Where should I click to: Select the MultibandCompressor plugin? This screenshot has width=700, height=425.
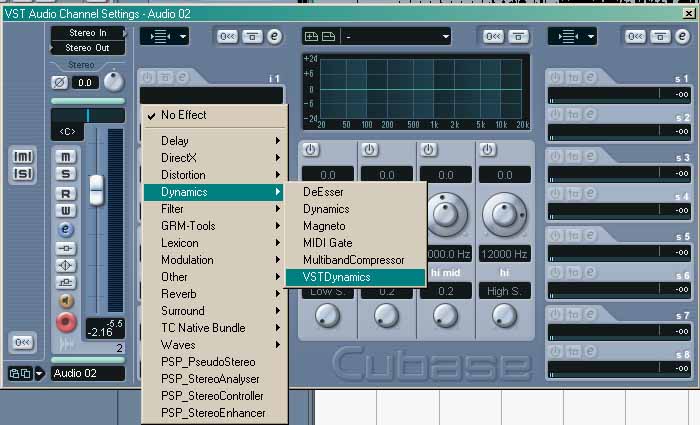pyautogui.click(x=355, y=260)
